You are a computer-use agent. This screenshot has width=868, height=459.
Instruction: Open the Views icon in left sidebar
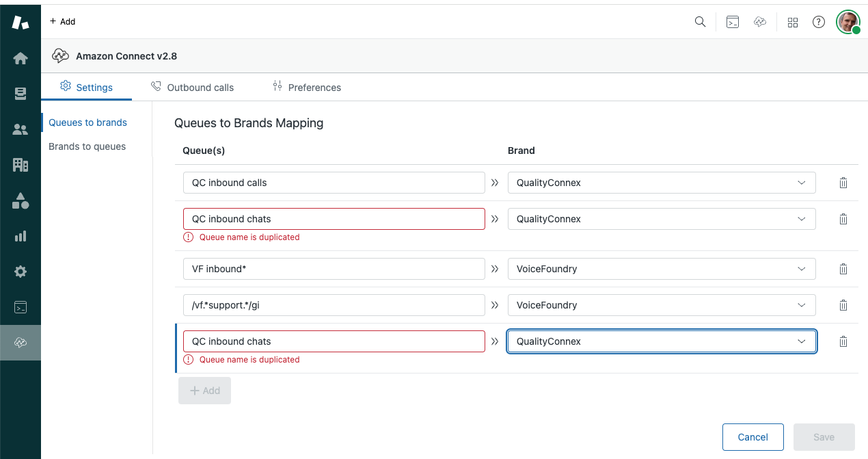21,94
